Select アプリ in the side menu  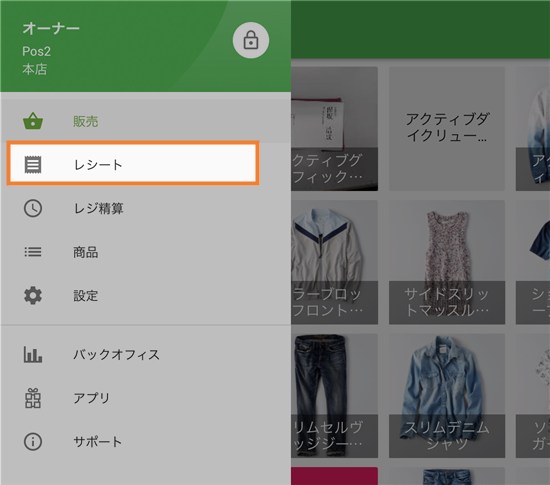point(146,398)
